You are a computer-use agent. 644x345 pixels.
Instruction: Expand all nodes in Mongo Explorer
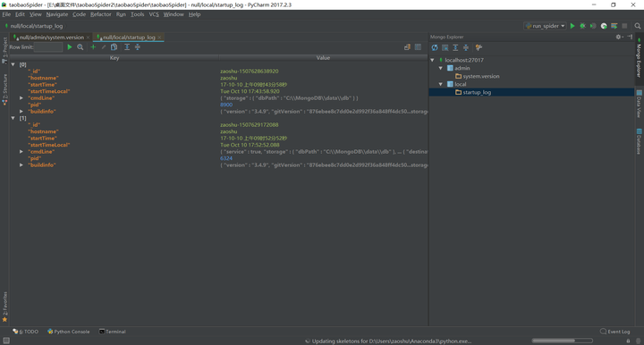coord(455,47)
